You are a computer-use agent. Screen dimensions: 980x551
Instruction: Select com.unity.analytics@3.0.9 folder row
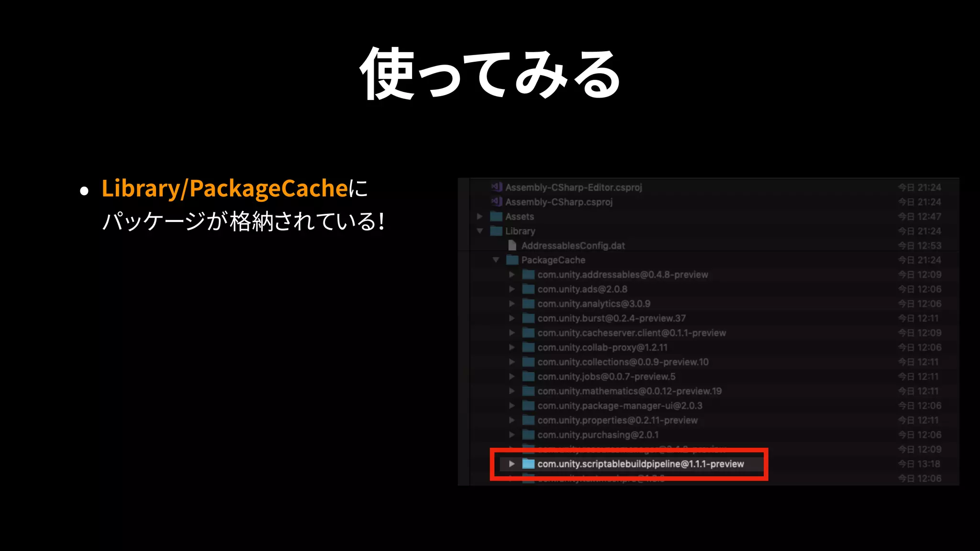(709, 304)
